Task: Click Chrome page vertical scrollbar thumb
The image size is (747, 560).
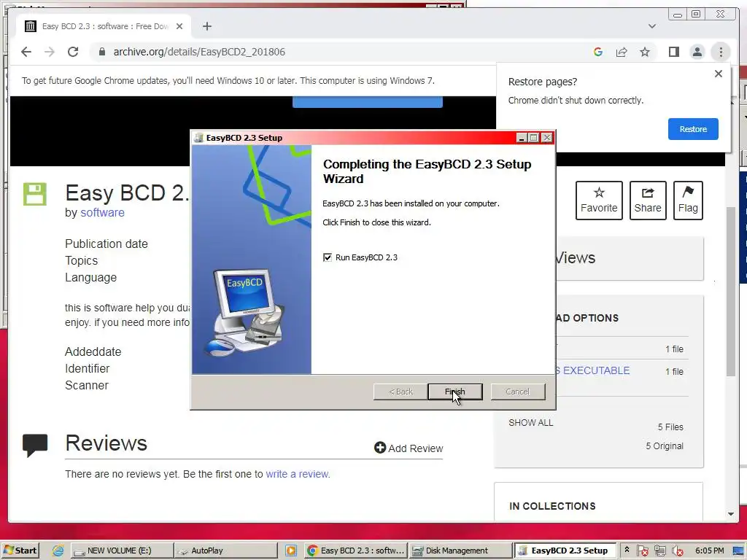Action: [x=731, y=292]
